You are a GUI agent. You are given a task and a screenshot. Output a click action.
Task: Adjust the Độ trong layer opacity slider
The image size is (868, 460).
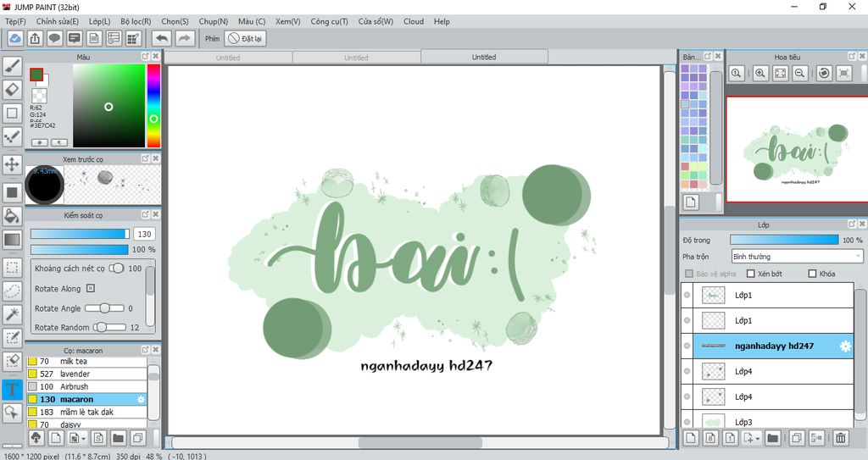click(784, 240)
